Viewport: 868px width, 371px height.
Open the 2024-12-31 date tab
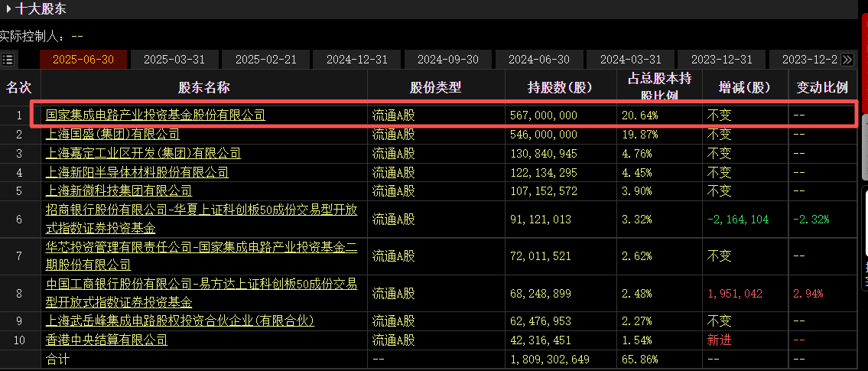point(357,59)
